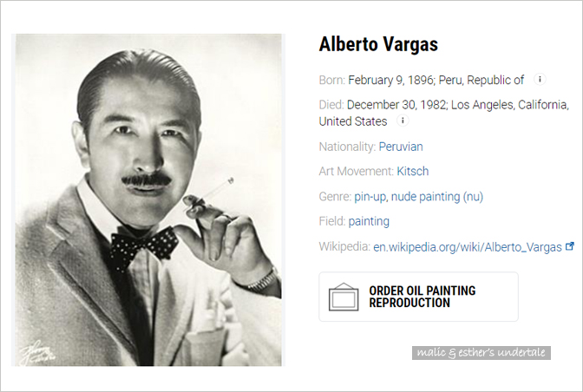583x392 pixels.
Task: Visit en.wikipedia.org/wiki/Alberto_Vargas link
Action: (468, 247)
